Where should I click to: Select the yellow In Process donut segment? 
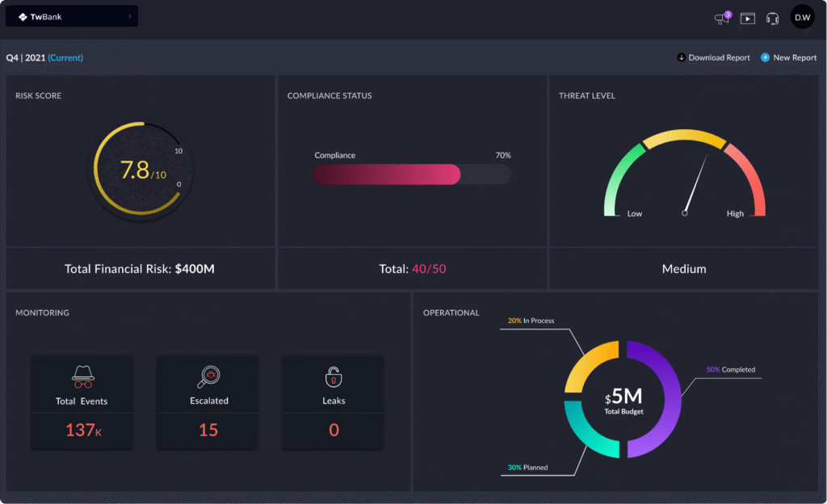click(x=586, y=364)
